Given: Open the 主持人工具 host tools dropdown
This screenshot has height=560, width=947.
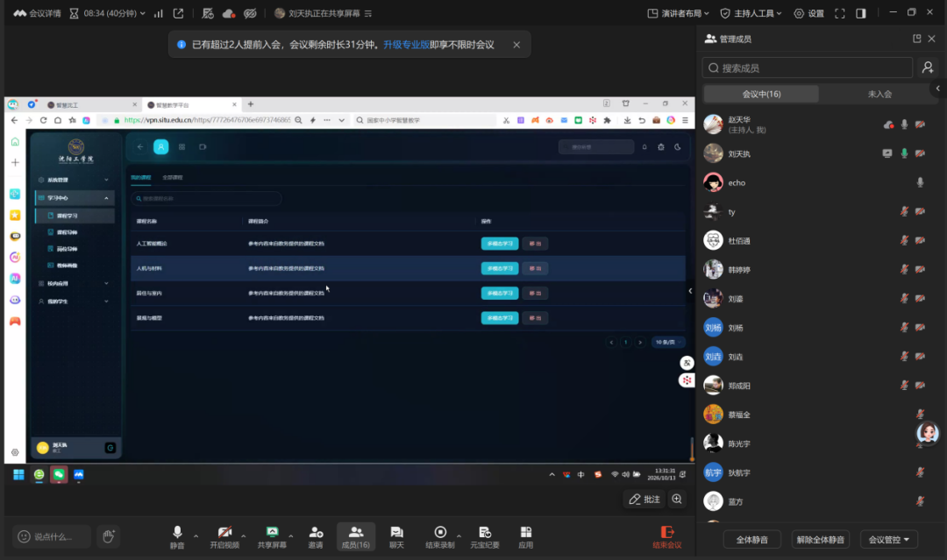Looking at the screenshot, I should click(x=751, y=13).
